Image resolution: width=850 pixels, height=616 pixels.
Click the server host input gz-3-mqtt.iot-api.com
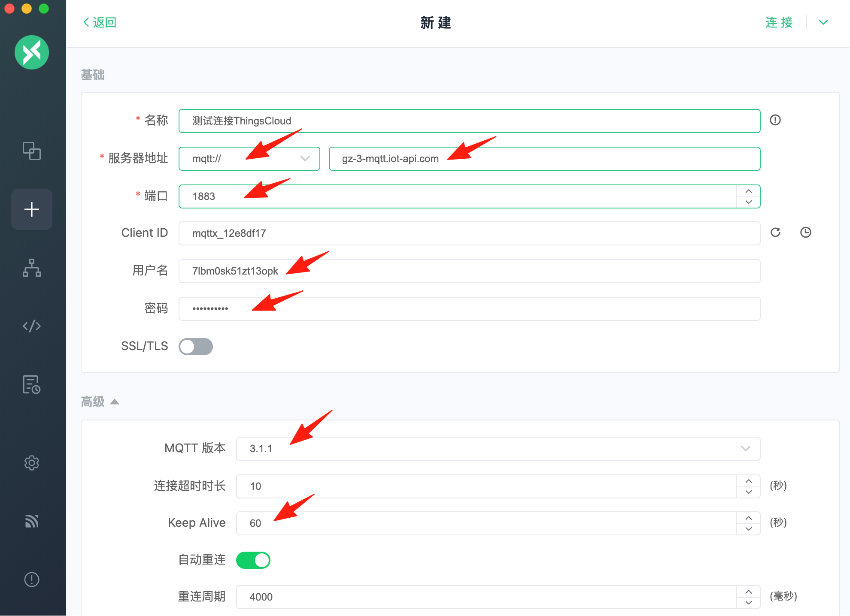click(x=545, y=159)
